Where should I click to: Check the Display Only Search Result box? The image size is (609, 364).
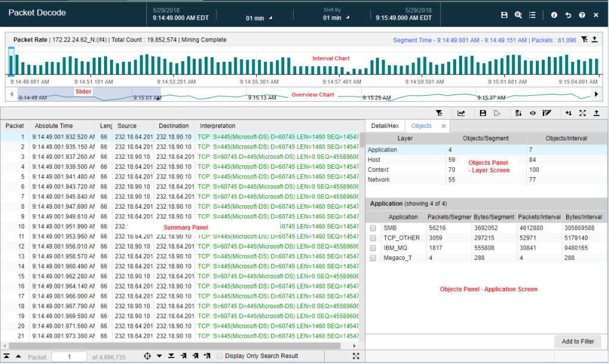point(220,356)
